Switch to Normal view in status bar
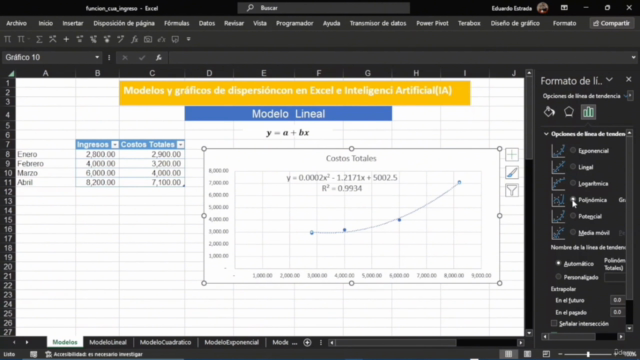The height and width of the screenshot is (360, 640). click(508, 354)
